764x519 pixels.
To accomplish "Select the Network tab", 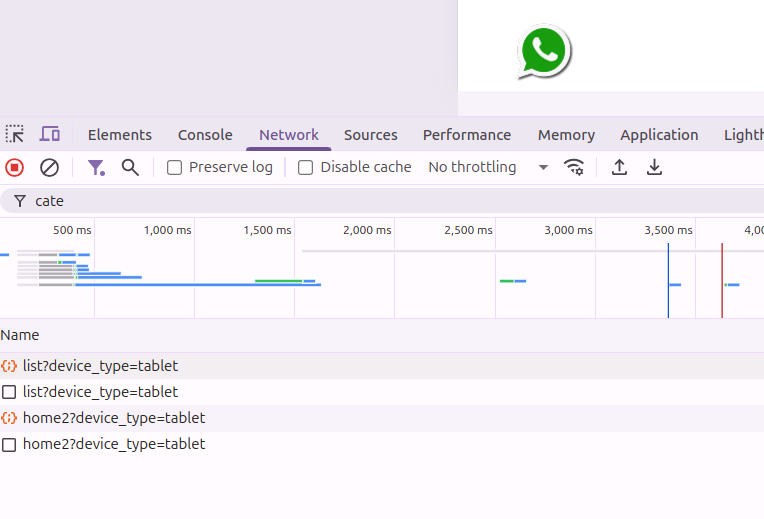I will click(289, 135).
